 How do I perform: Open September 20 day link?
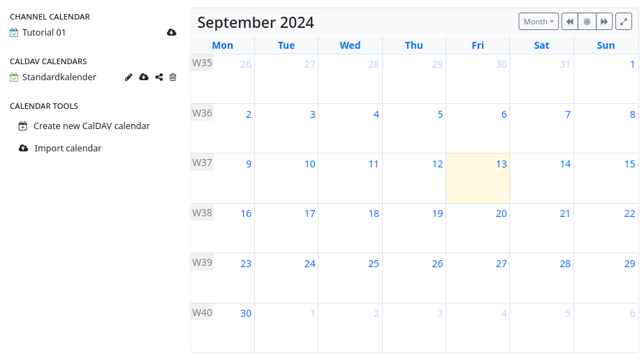tap(501, 214)
